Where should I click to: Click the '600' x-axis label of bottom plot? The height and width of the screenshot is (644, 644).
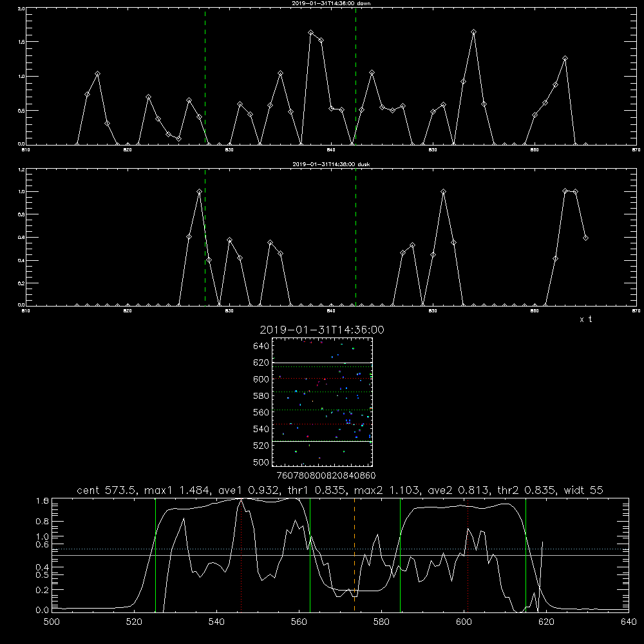click(x=464, y=621)
